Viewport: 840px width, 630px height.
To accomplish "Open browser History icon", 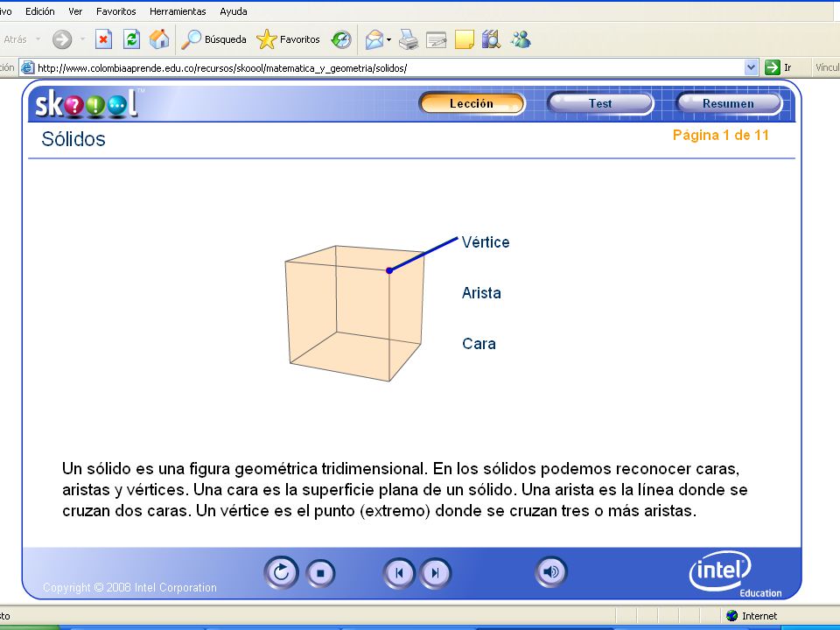I will (341, 39).
